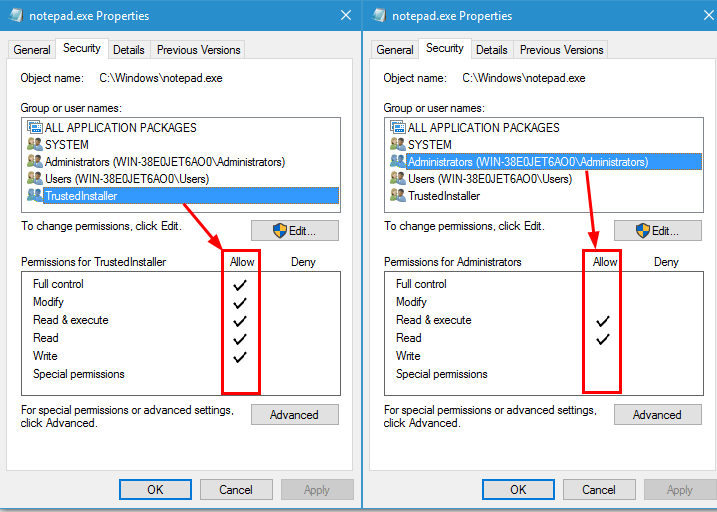Click Users group icon in right window

(397, 178)
